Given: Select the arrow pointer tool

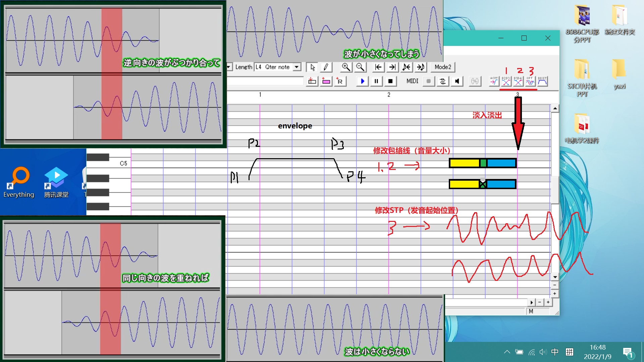Looking at the screenshot, I should pos(312,67).
